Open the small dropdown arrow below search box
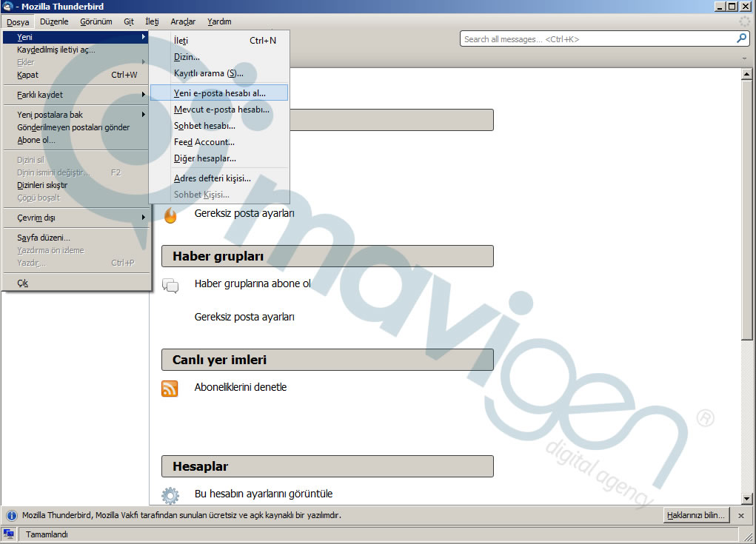The image size is (756, 544). pyautogui.click(x=744, y=58)
